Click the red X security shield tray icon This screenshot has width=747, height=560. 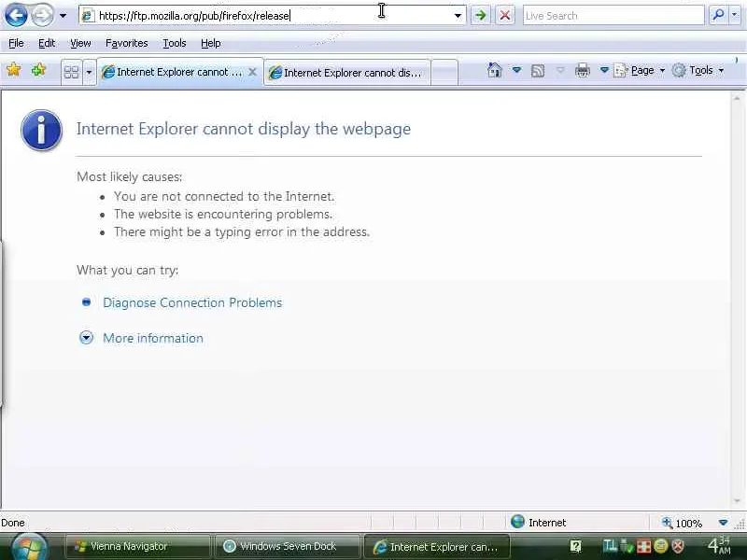pyautogui.click(x=678, y=546)
